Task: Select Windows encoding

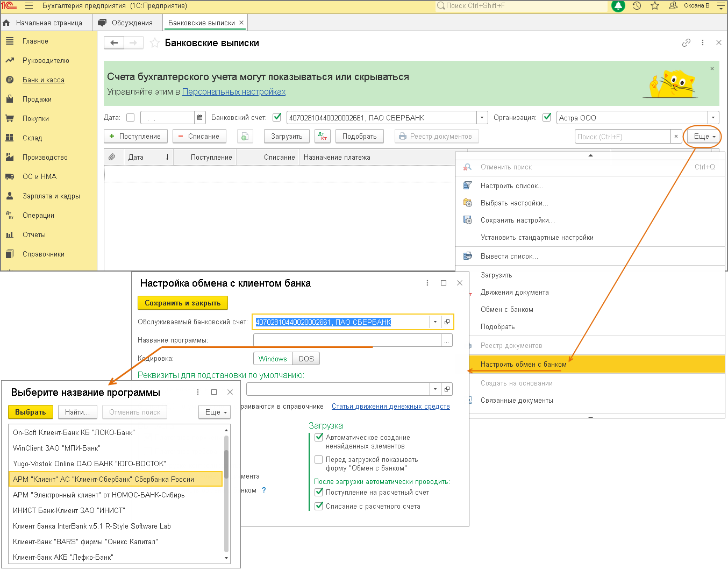Action: click(273, 359)
